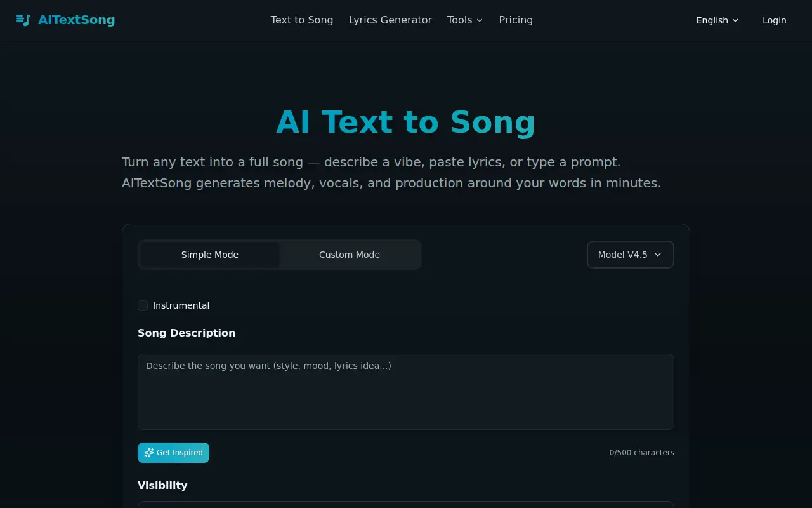Click the sparkle icon in Get Inspired
The width and height of the screenshot is (812, 508).
pyautogui.click(x=149, y=453)
